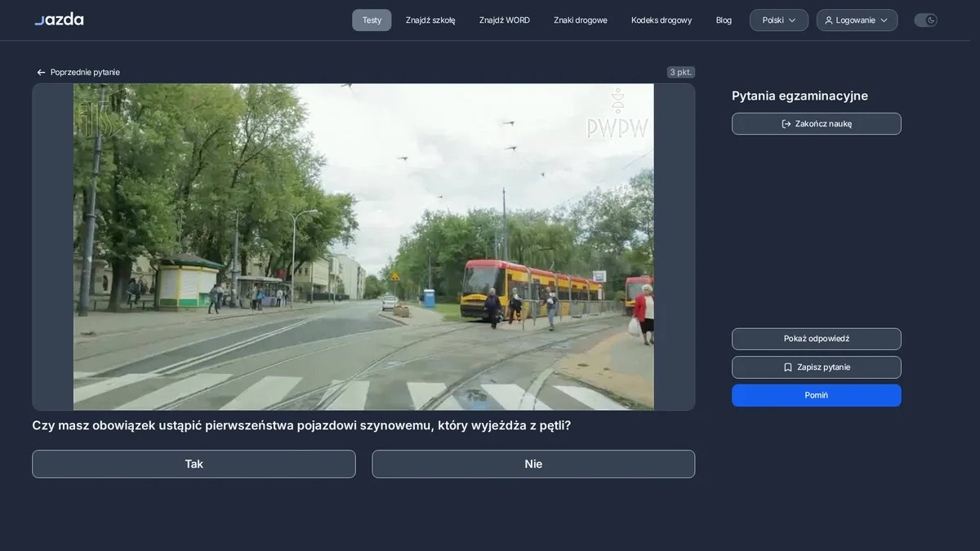The height and width of the screenshot is (551, 980).
Task: Click the tram intersection question image
Action: pos(363,247)
